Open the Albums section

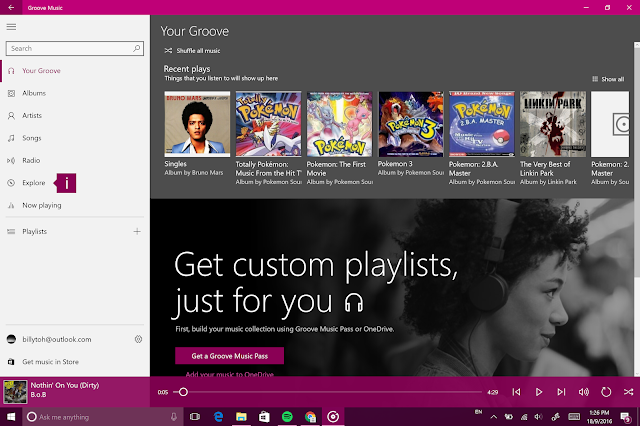(75, 93)
